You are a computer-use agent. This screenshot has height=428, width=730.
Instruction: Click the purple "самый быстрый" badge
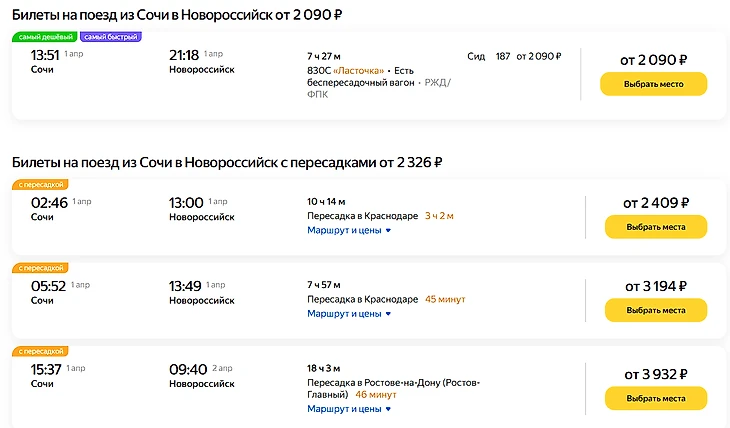point(110,37)
